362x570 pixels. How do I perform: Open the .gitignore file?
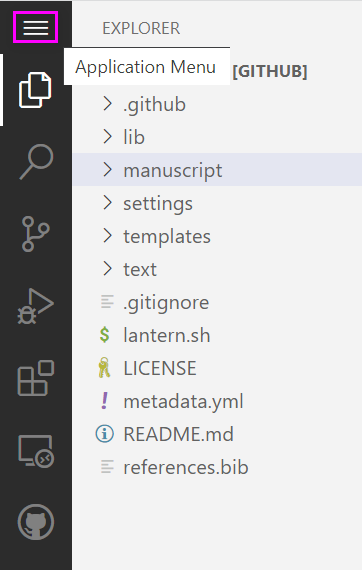click(166, 303)
